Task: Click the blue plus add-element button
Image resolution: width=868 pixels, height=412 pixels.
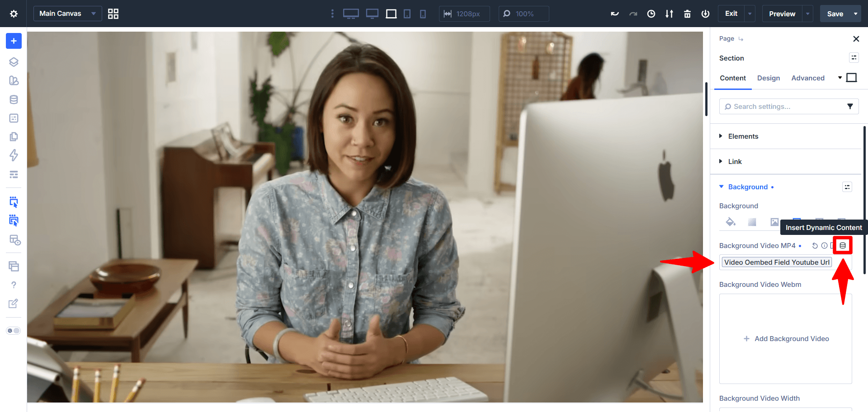Action: (14, 41)
